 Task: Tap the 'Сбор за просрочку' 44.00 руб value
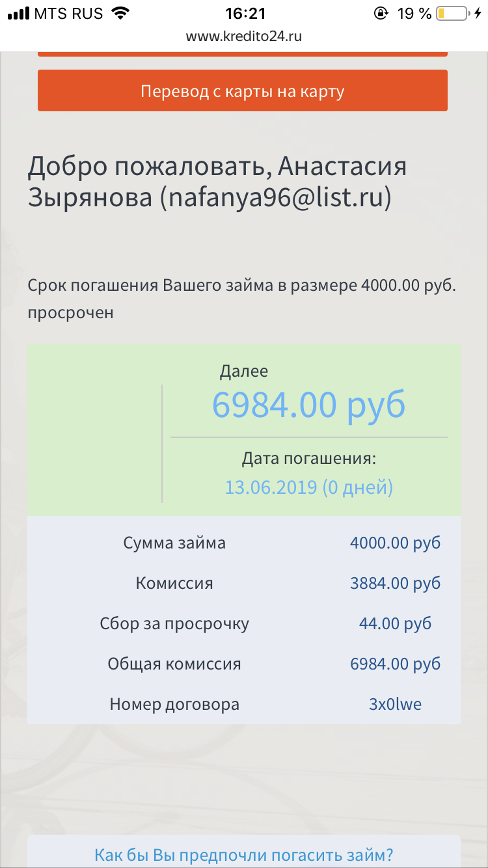pyautogui.click(x=395, y=623)
